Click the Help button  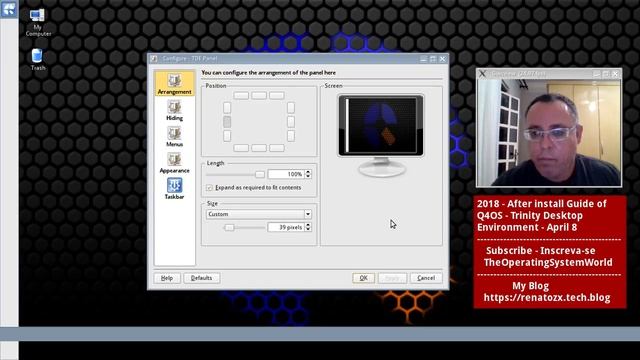click(x=167, y=278)
